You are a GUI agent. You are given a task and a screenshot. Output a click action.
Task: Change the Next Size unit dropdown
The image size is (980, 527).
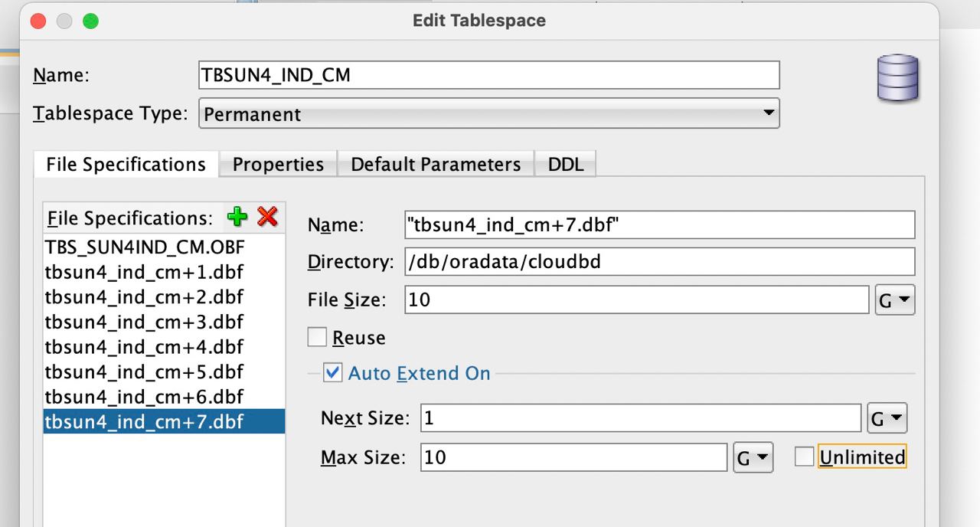(887, 418)
